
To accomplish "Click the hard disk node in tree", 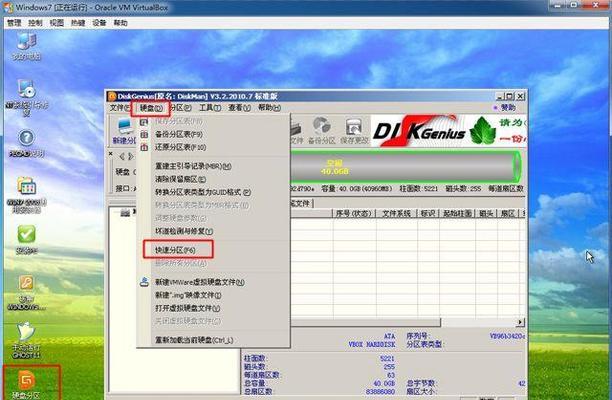I will tap(125, 213).
